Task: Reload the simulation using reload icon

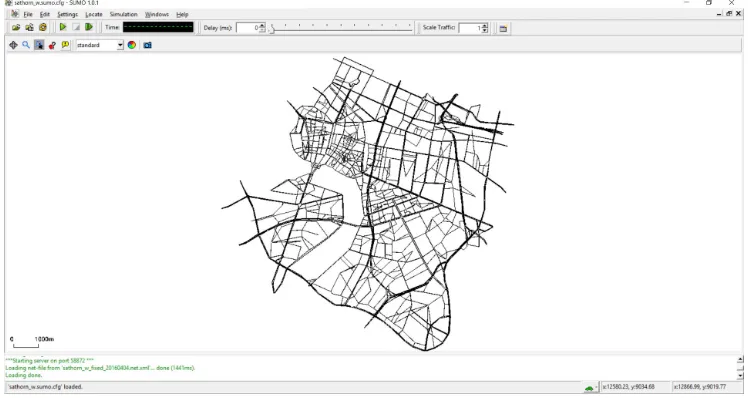Action: click(43, 28)
